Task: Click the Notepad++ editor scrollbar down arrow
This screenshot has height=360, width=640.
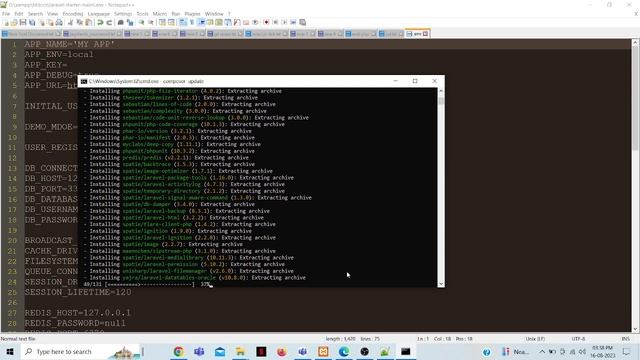Action: (635, 329)
